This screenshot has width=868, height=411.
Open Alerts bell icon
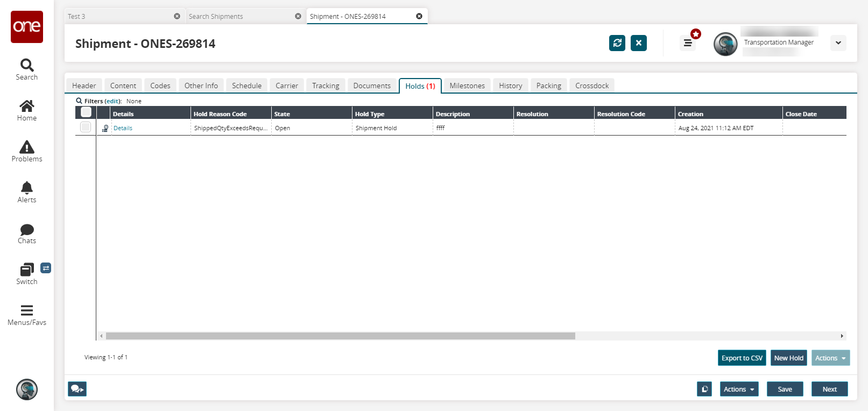point(27,192)
